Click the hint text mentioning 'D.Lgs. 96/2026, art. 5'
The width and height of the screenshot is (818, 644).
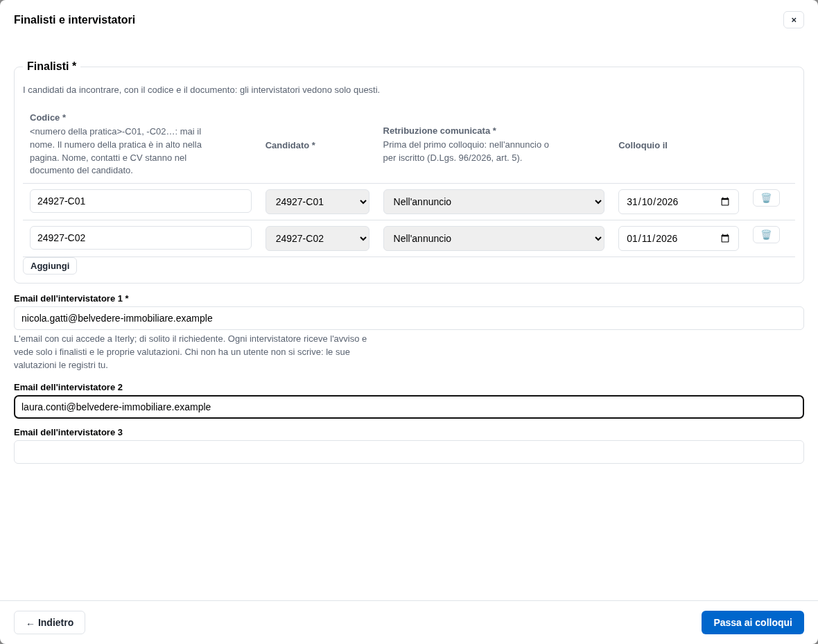pyautogui.click(x=466, y=151)
